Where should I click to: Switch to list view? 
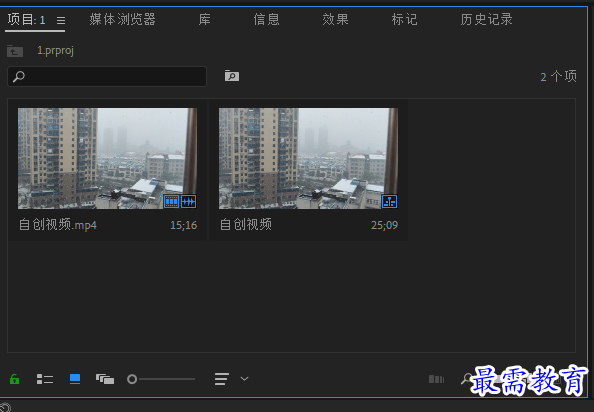click(45, 379)
